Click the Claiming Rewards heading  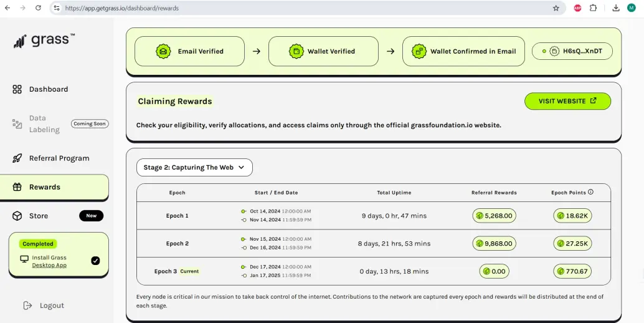tap(175, 102)
